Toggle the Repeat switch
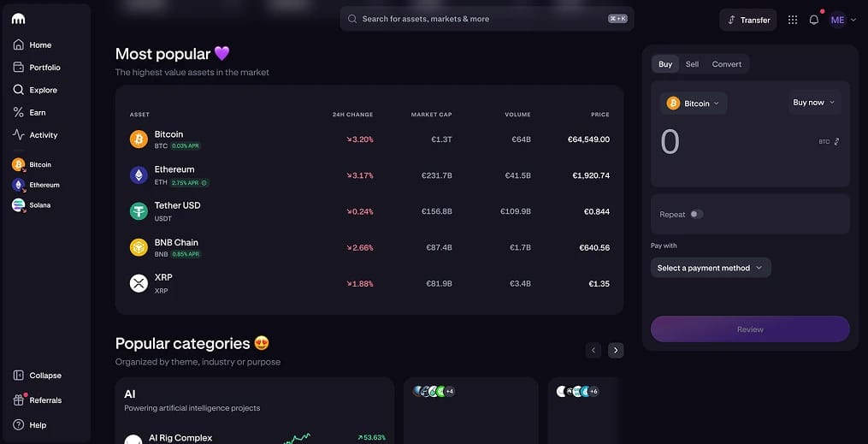 coord(696,214)
